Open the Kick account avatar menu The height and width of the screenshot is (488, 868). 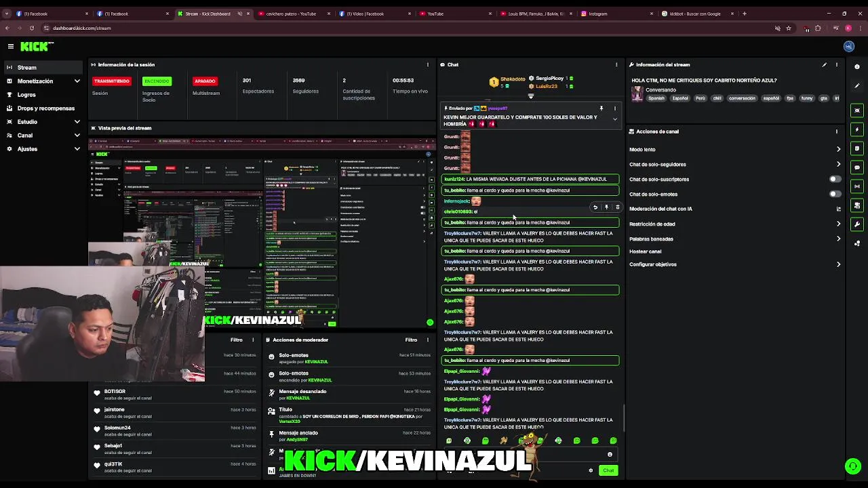[x=849, y=46]
